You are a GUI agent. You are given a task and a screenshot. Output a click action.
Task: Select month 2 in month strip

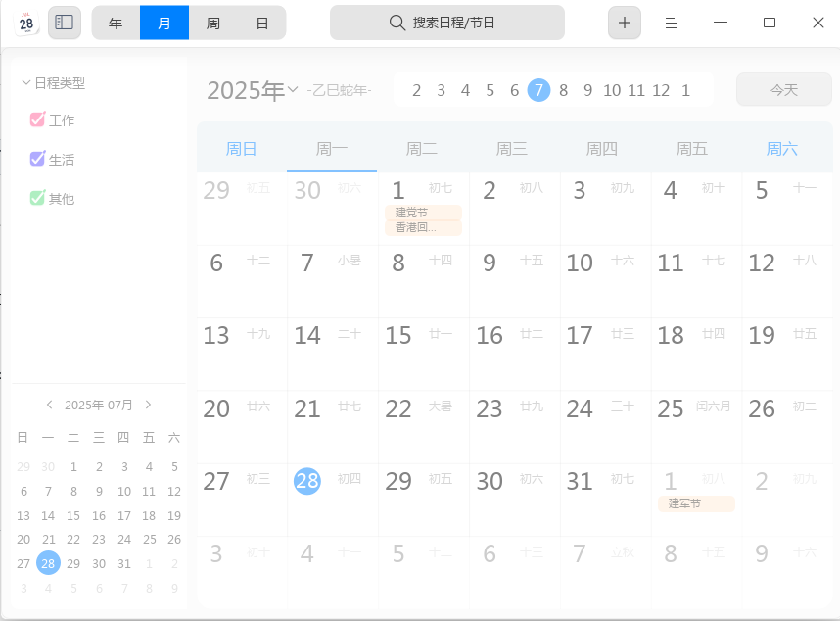(416, 90)
